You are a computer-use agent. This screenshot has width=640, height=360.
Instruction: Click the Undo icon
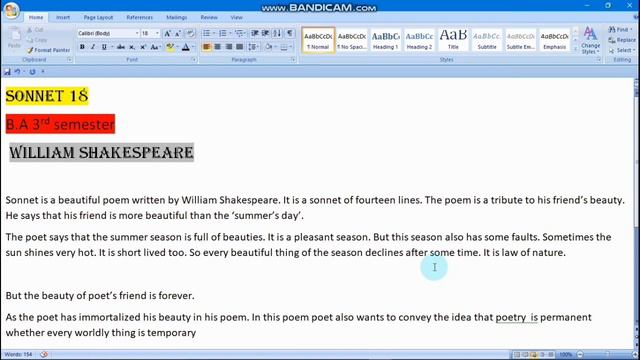coord(18,72)
